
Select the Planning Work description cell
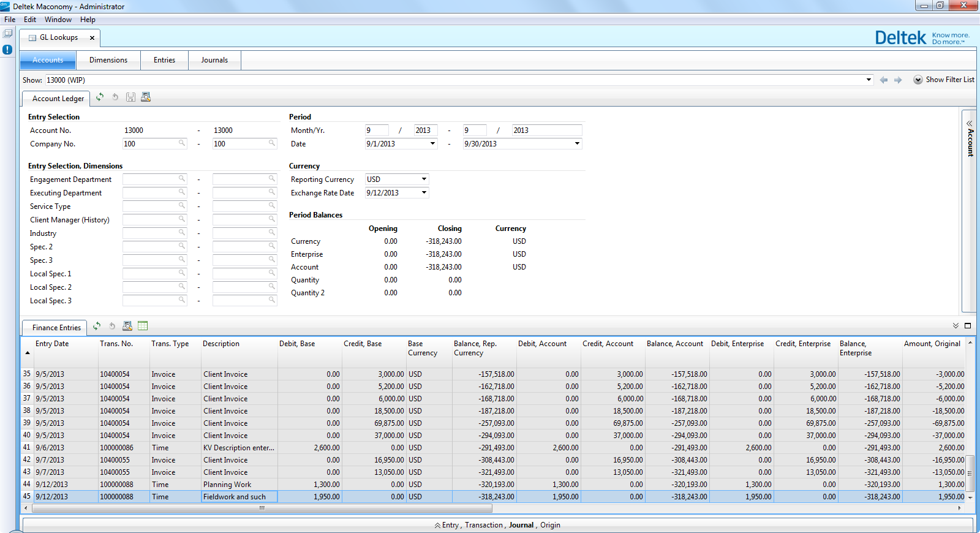point(239,485)
